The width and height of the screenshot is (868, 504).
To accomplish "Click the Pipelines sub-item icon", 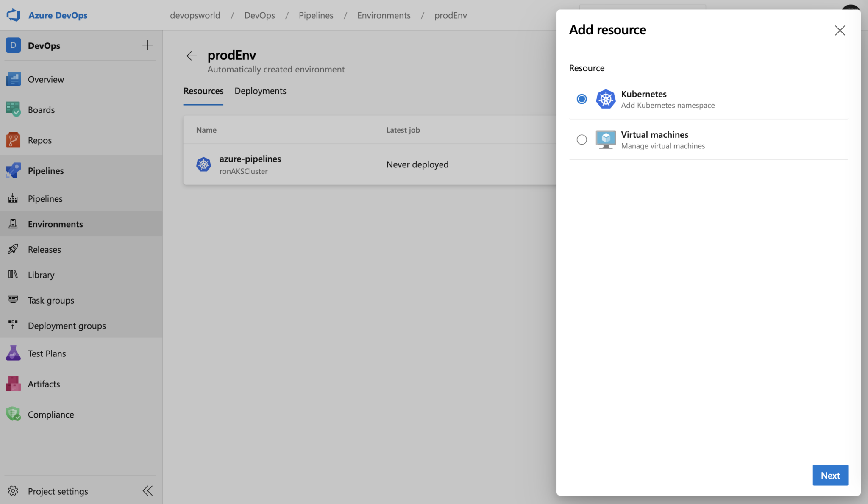I will tap(13, 198).
